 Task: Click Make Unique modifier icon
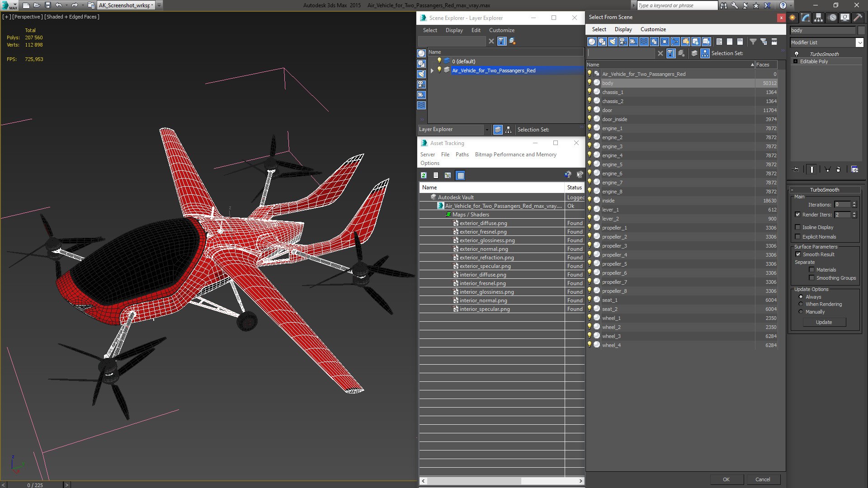[827, 169]
